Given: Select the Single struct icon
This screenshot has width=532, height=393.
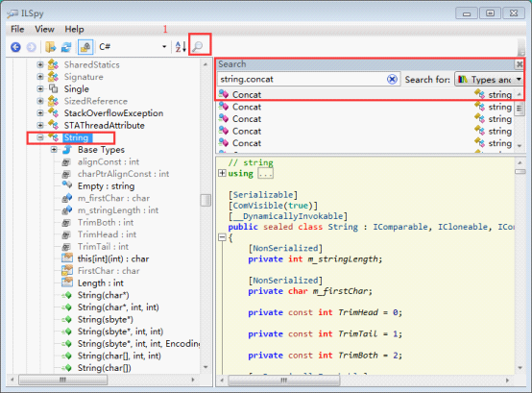Looking at the screenshot, I should pos(53,89).
